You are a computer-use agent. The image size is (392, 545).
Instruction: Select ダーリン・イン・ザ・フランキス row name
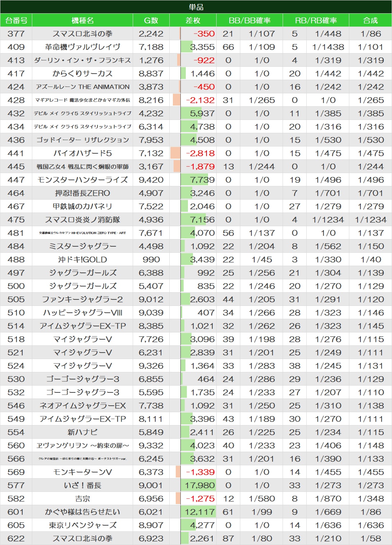click(x=82, y=60)
